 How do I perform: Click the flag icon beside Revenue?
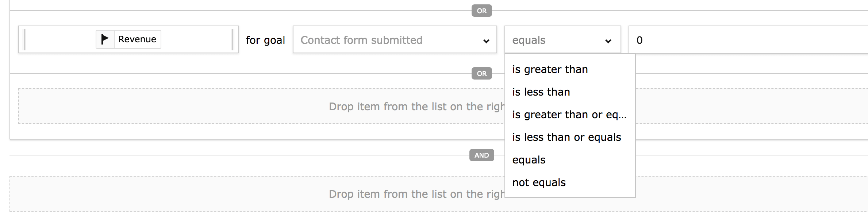105,39
